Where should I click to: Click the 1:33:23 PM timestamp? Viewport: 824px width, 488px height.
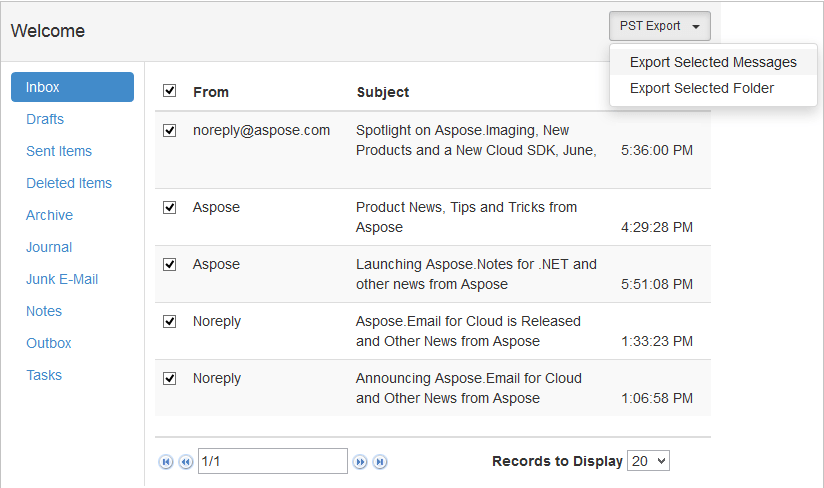[657, 341]
